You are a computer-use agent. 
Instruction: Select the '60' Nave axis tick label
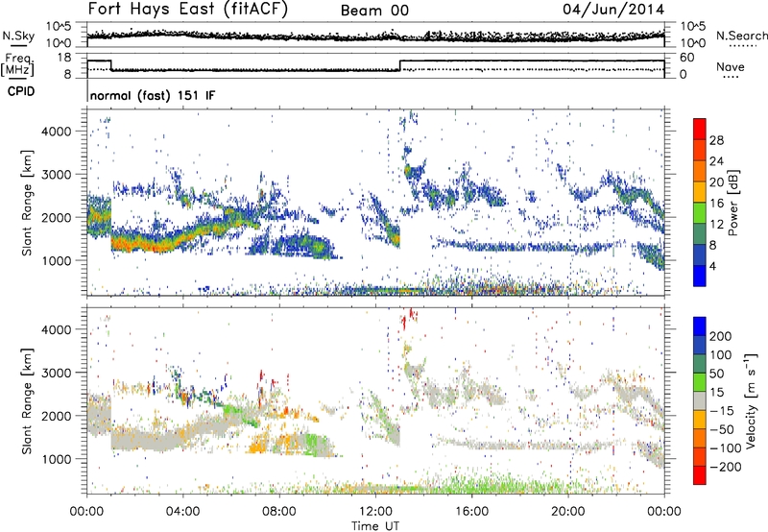(x=687, y=58)
